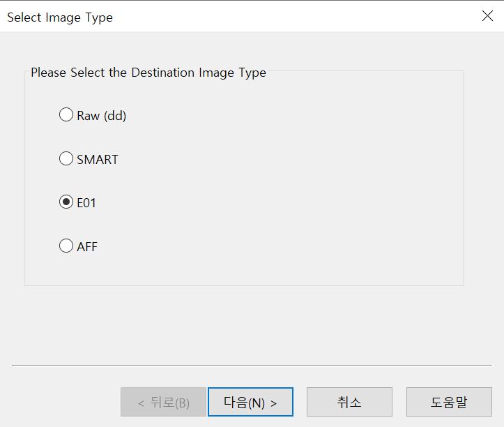The width and height of the screenshot is (504, 427).
Task: Open help with the 도움말 button
Action: click(449, 402)
